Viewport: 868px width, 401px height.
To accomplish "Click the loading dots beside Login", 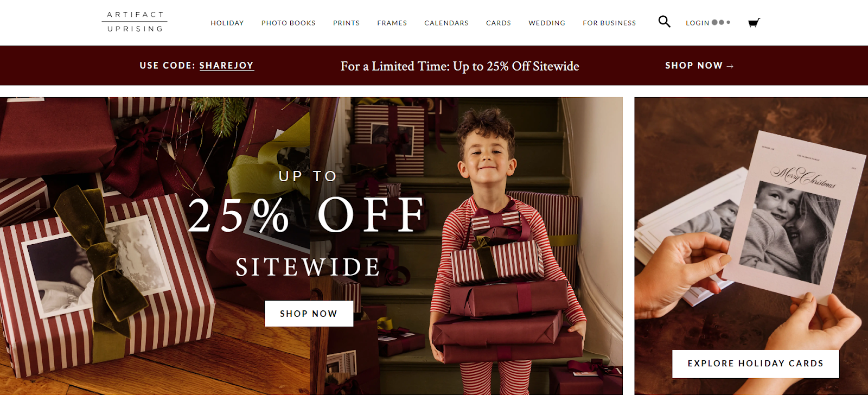I will pos(721,22).
